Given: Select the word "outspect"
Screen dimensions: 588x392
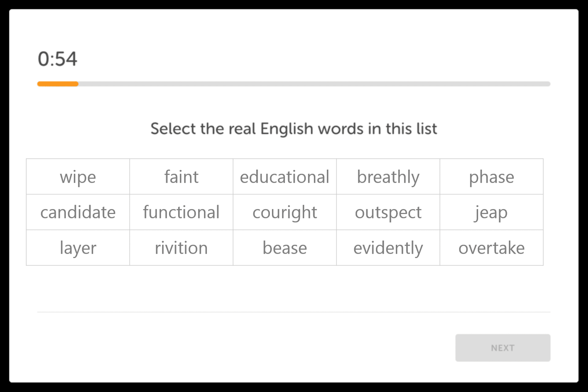Looking at the screenshot, I should [388, 212].
